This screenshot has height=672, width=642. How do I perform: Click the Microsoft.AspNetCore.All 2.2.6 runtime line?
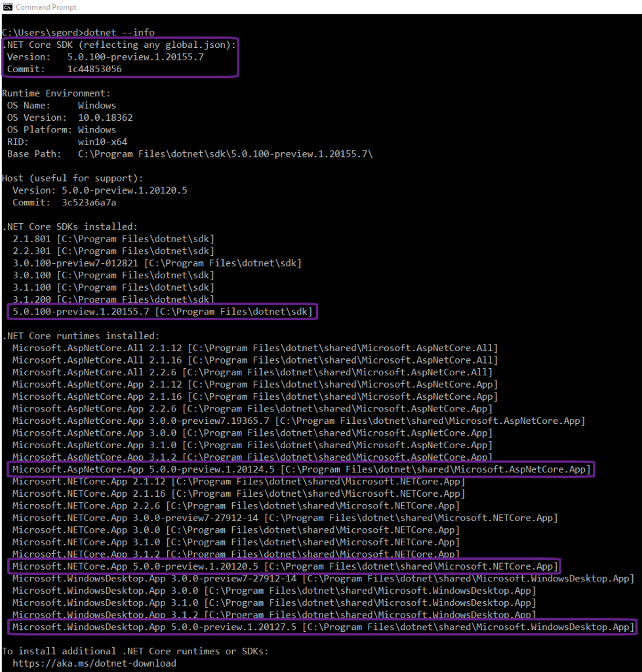(x=252, y=372)
